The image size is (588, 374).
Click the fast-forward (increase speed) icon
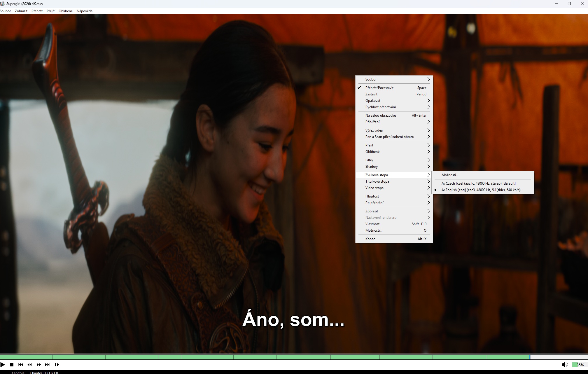pos(39,364)
